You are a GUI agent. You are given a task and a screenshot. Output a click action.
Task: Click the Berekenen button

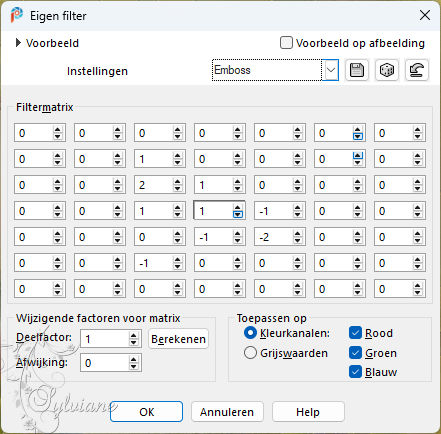tap(178, 339)
